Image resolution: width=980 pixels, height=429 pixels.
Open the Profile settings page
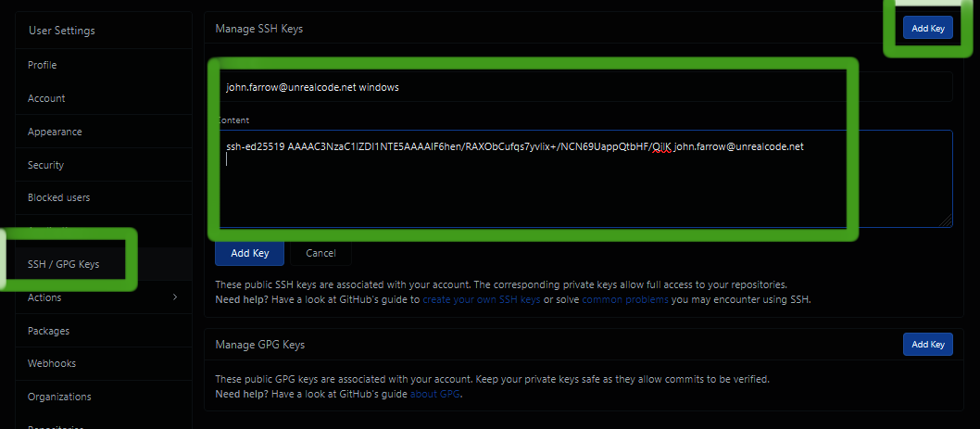pyautogui.click(x=43, y=65)
